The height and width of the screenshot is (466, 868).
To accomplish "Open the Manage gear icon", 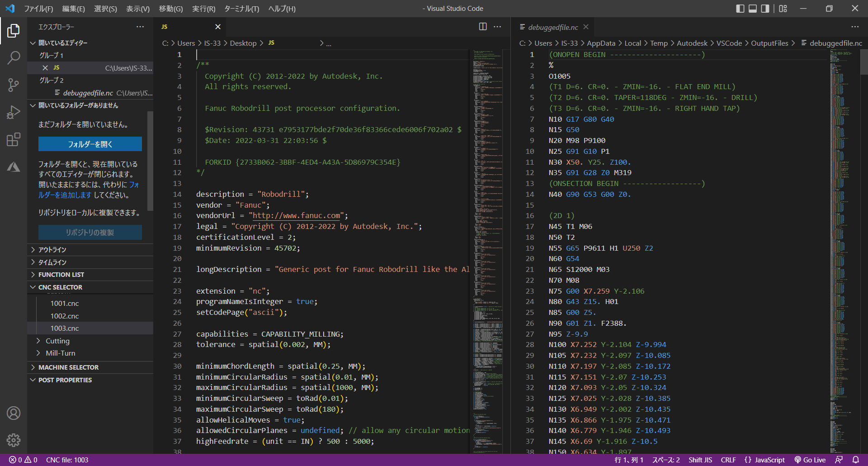I will pos(14,440).
